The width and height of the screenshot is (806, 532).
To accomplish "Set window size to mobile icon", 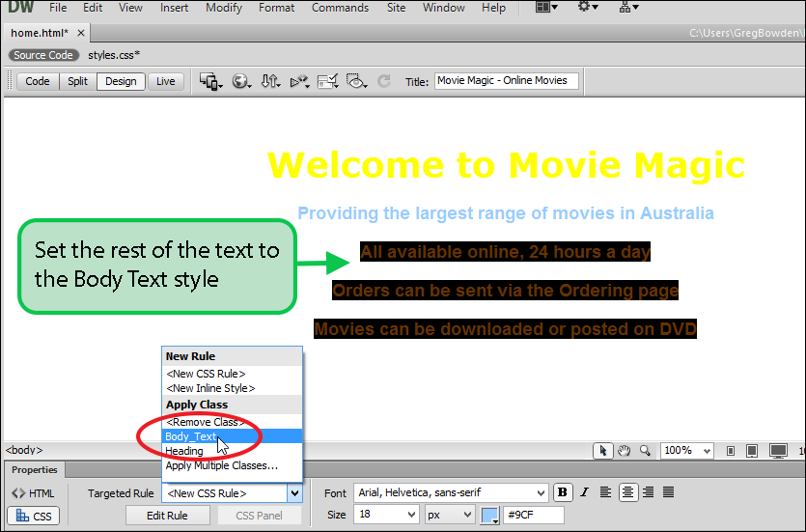I will [731, 451].
